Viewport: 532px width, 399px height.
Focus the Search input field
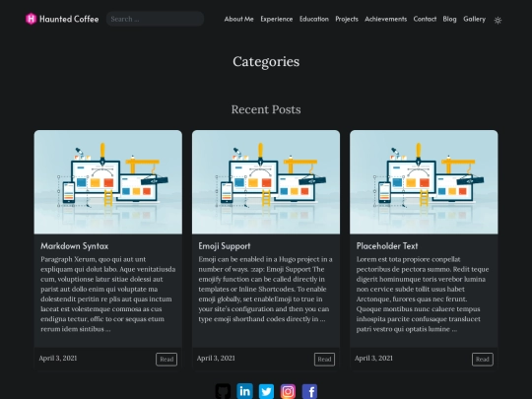[155, 19]
